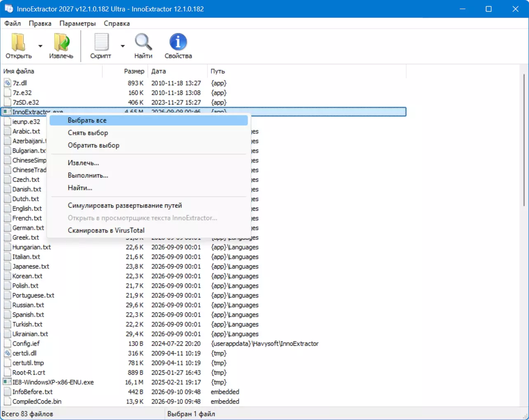
Task: Click the InnoExtractor app icon in title bar
Action: [9, 9]
